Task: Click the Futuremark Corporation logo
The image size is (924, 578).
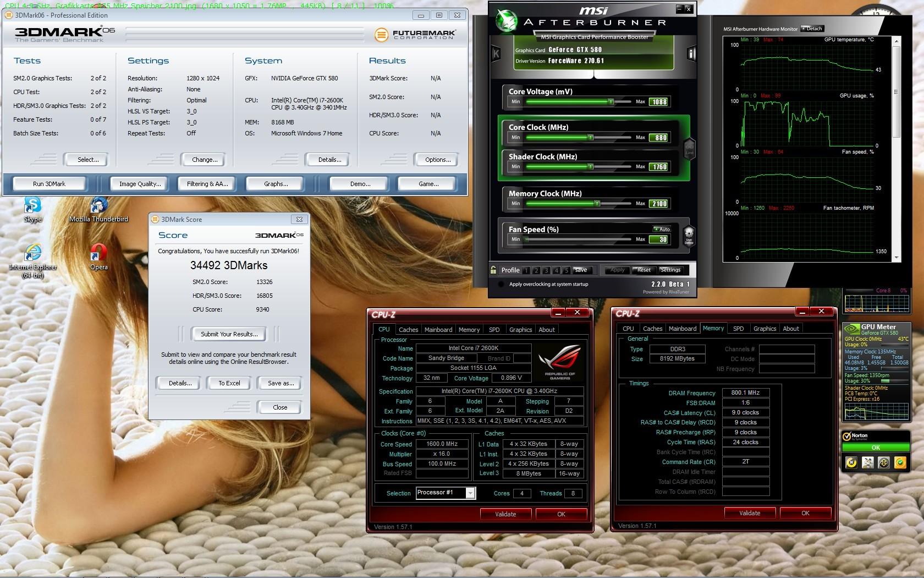Action: coord(415,35)
